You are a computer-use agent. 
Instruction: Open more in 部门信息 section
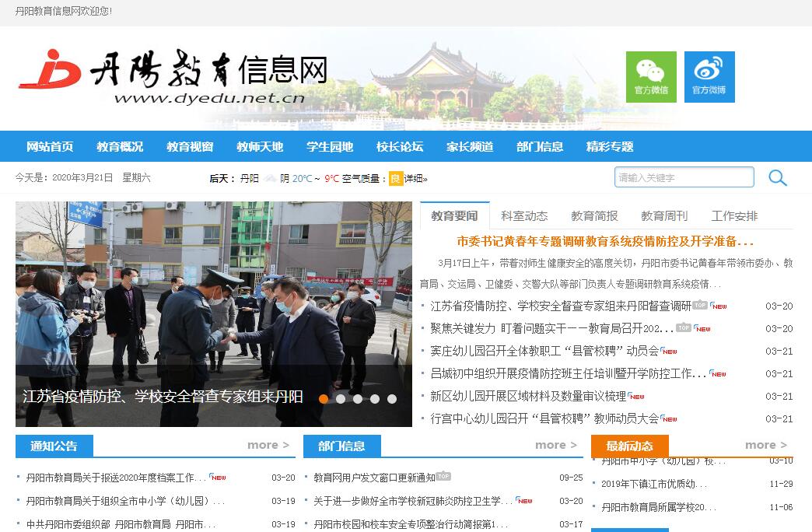point(556,445)
